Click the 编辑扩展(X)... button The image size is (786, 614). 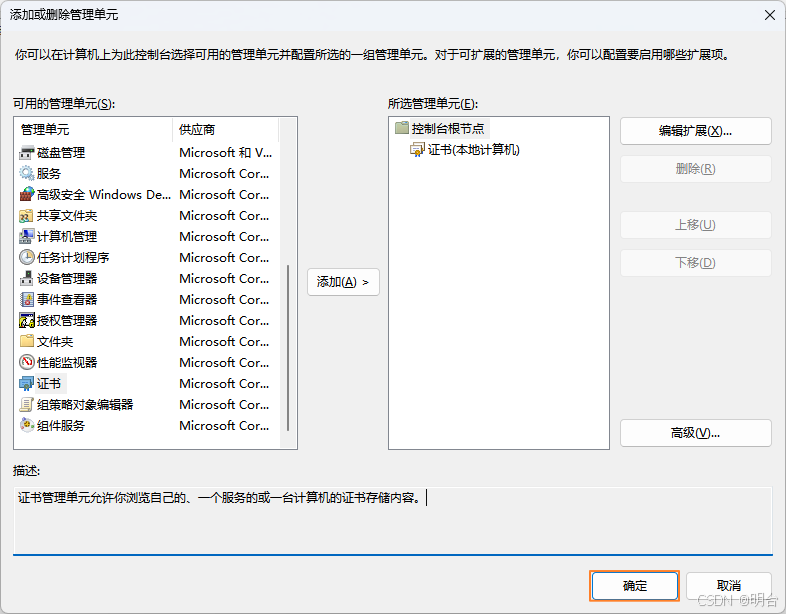coord(695,131)
